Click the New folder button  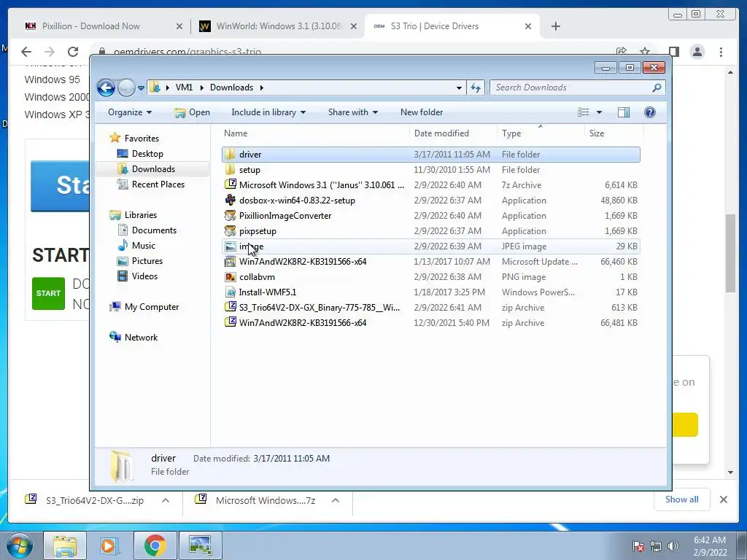422,112
